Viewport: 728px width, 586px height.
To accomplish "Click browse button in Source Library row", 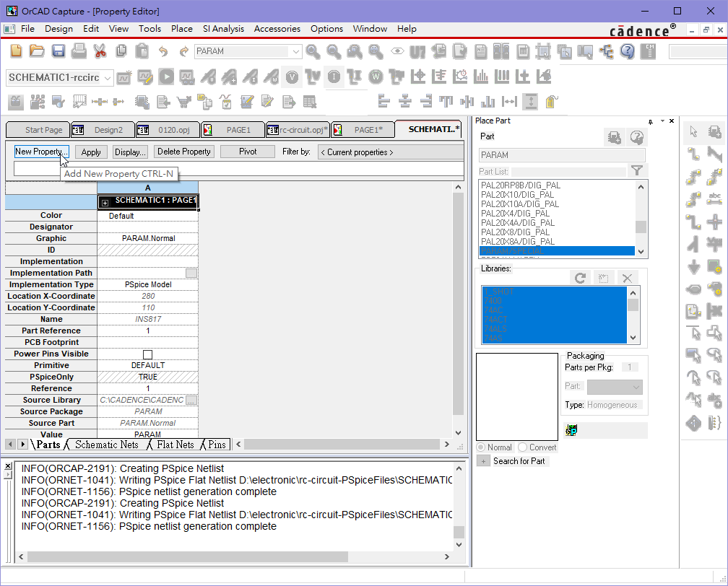I will point(191,400).
